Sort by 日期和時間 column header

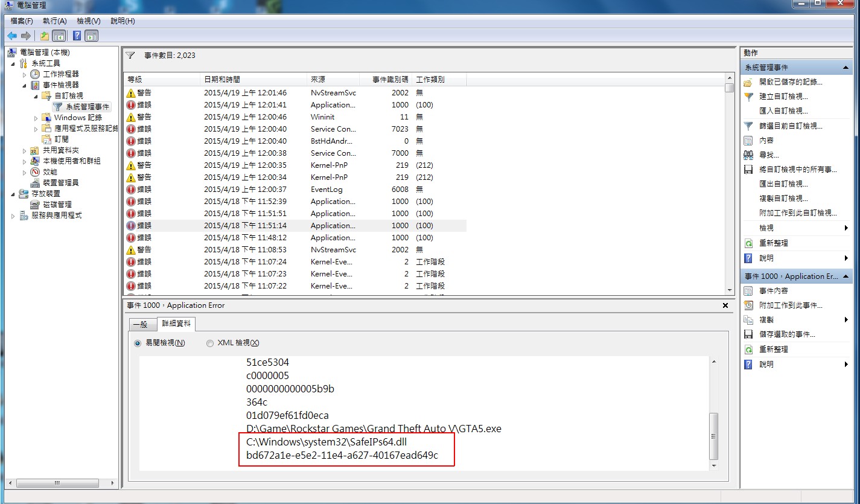253,80
